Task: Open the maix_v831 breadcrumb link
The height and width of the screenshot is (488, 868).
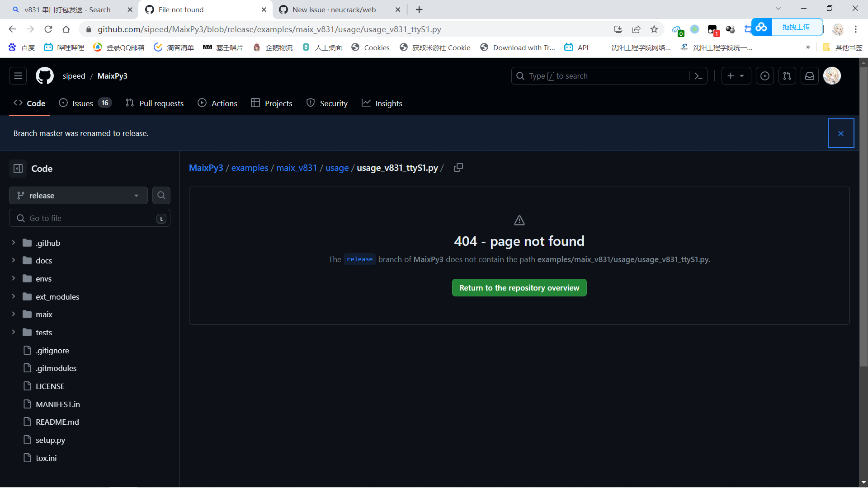Action: (297, 168)
